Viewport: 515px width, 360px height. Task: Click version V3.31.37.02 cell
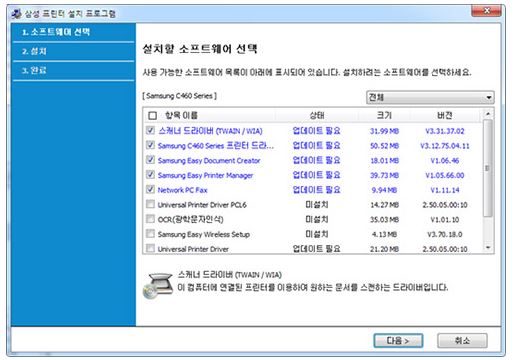point(445,131)
